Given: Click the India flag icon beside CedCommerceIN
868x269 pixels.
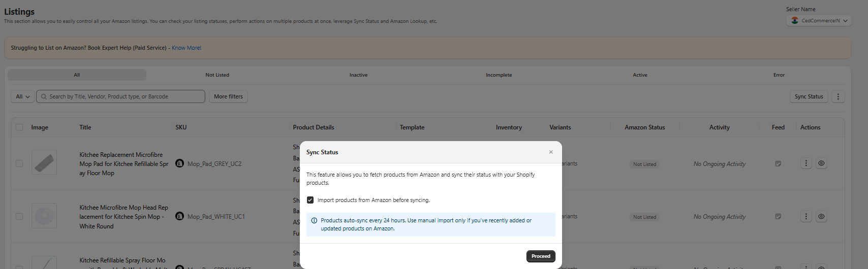Looking at the screenshot, I should 795,21.
